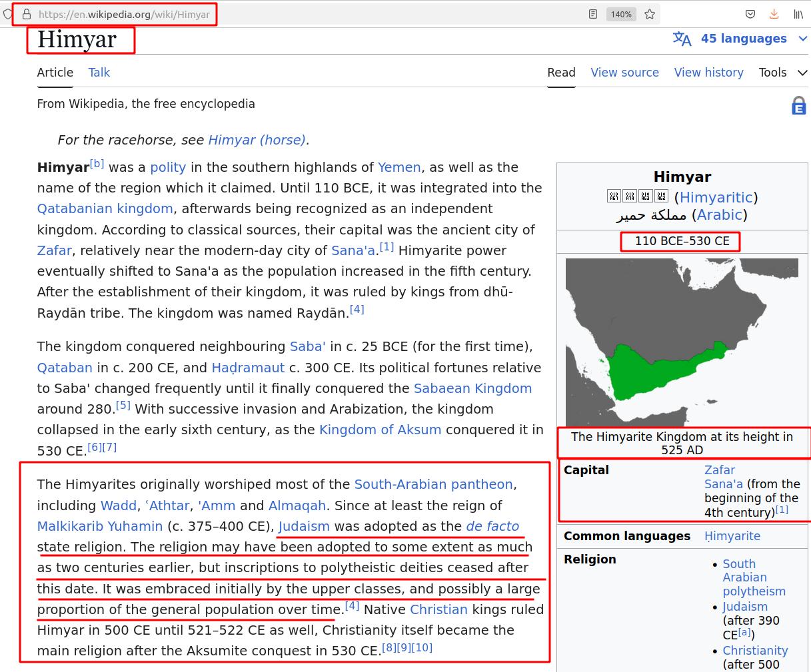
Task: Click the Judaism link in paragraph
Action: [304, 526]
